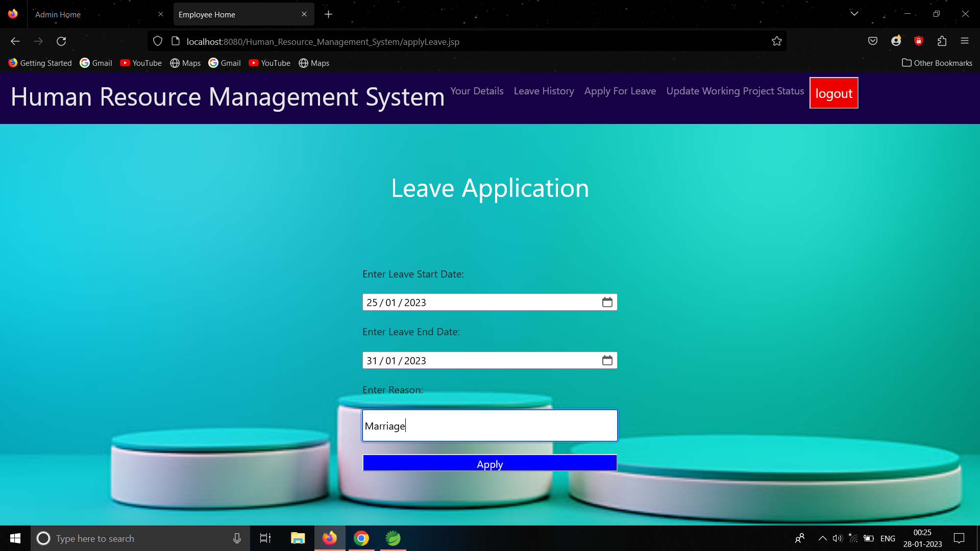Open Chrome from the taskbar
Image resolution: width=980 pixels, height=551 pixels.
[x=361, y=538]
